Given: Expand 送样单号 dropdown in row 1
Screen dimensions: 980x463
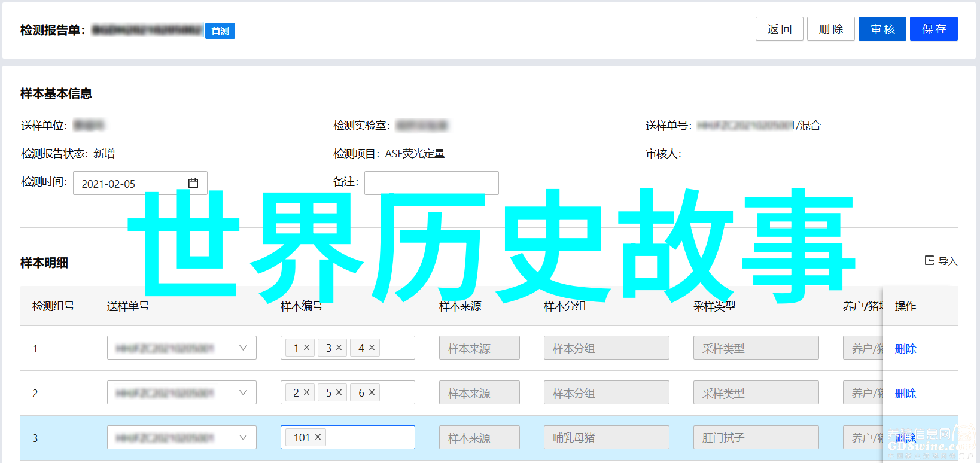Looking at the screenshot, I should (243, 348).
